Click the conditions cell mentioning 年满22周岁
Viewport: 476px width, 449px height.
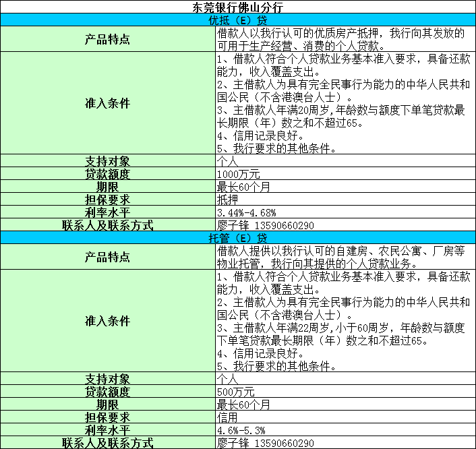pos(345,321)
